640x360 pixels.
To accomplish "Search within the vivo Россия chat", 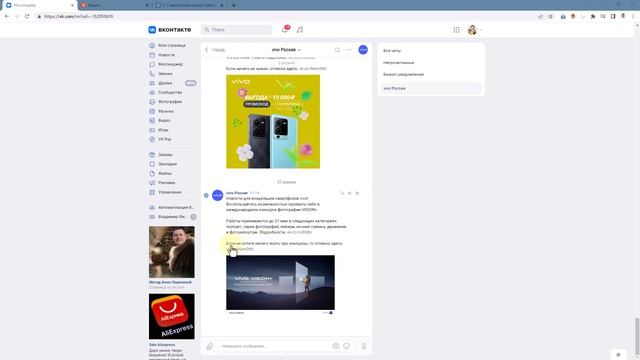I will tap(337, 50).
